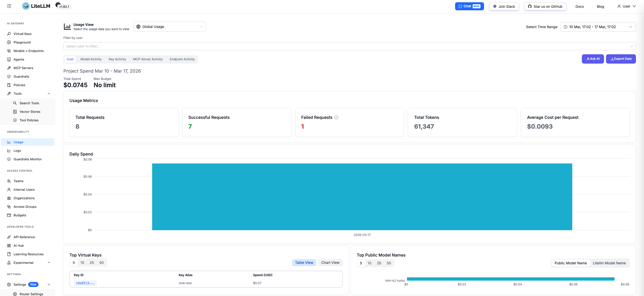Click the Guardrails shield icon
644x296 pixels.
pyautogui.click(x=9, y=76)
